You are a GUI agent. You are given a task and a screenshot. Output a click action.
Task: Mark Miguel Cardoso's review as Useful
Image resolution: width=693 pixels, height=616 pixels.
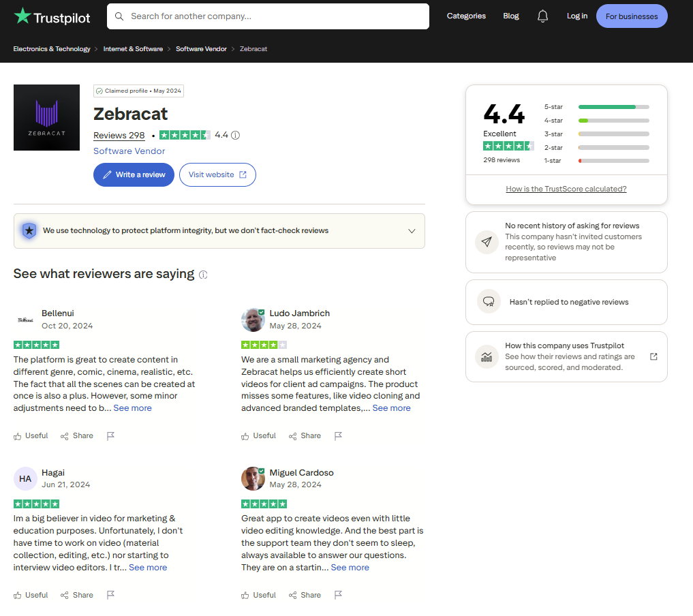[x=258, y=596]
